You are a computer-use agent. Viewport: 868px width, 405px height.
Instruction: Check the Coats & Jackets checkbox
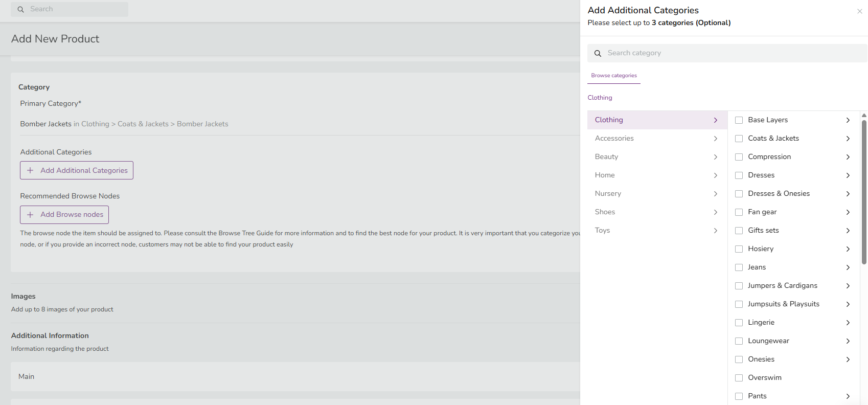739,139
